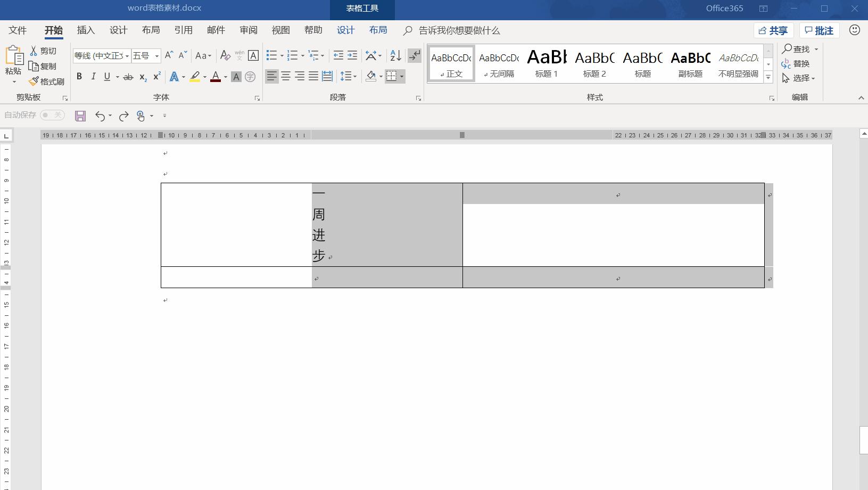
Task: Expand the line spacing dropdown
Action: coord(355,77)
